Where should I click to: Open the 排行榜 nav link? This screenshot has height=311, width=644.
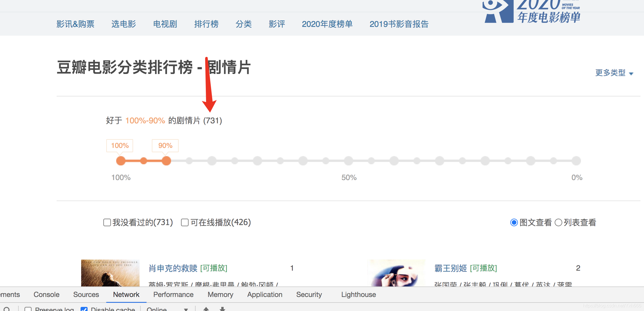click(206, 24)
